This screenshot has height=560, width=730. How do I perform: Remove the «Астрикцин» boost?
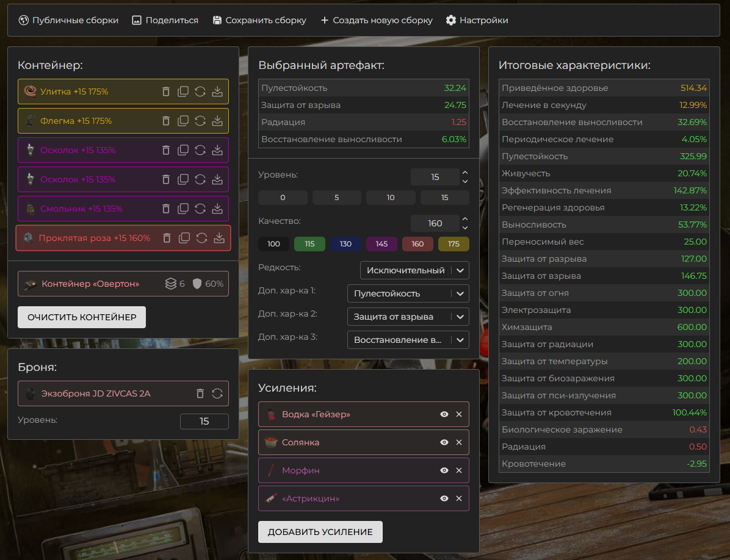459,498
